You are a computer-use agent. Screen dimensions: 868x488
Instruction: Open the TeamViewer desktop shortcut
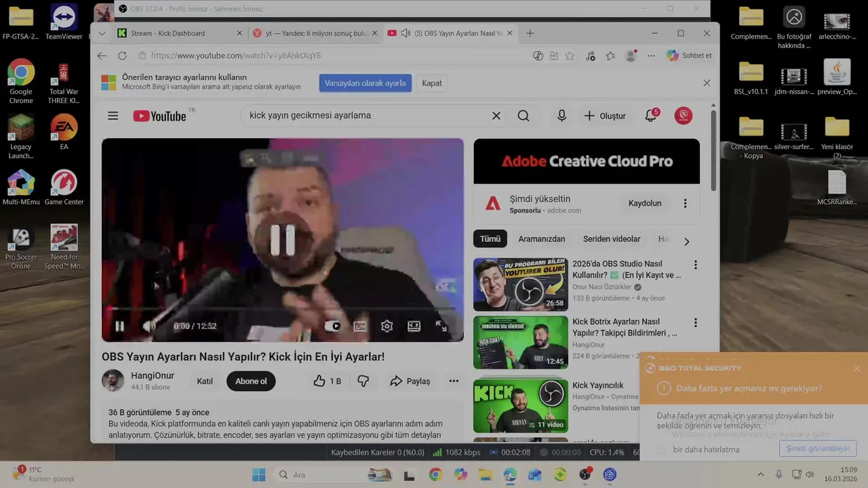(x=64, y=22)
